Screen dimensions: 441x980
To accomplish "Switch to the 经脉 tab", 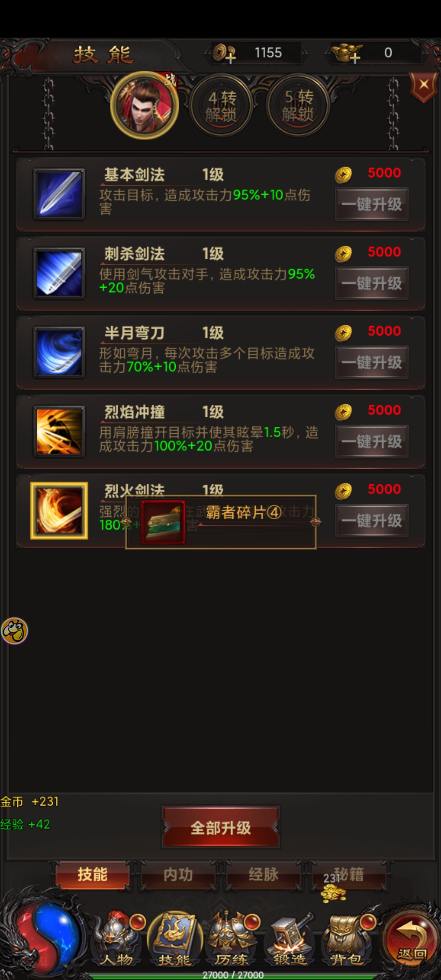I will 263,875.
